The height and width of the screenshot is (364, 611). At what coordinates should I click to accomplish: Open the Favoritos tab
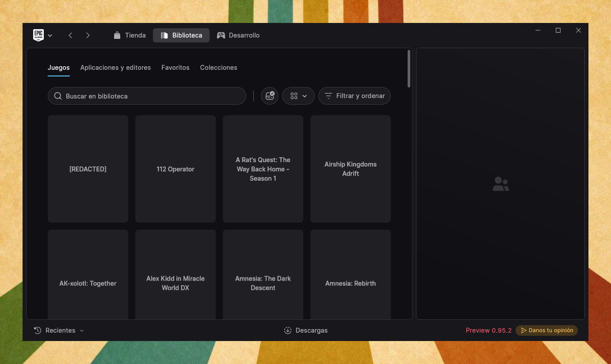point(176,68)
